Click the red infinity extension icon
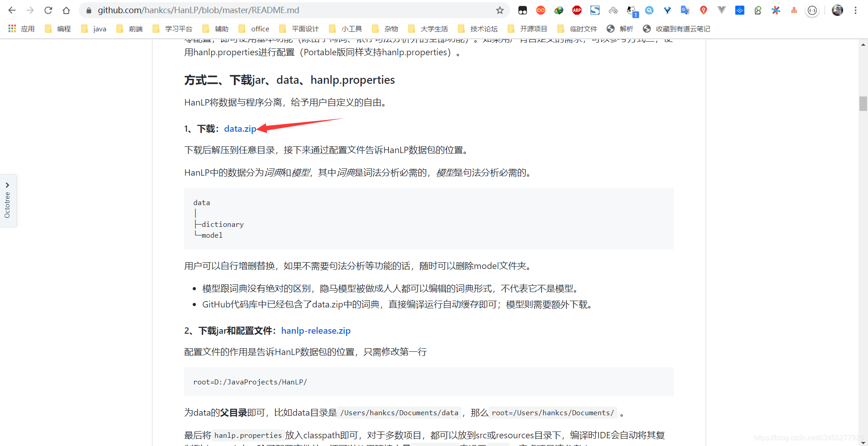This screenshot has width=868, height=446. click(541, 10)
